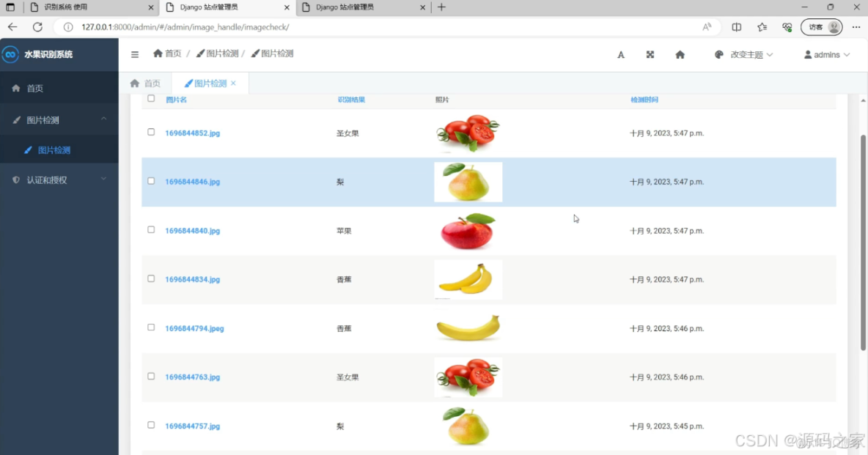Click the fullscreen icon in the top bar

(650, 54)
